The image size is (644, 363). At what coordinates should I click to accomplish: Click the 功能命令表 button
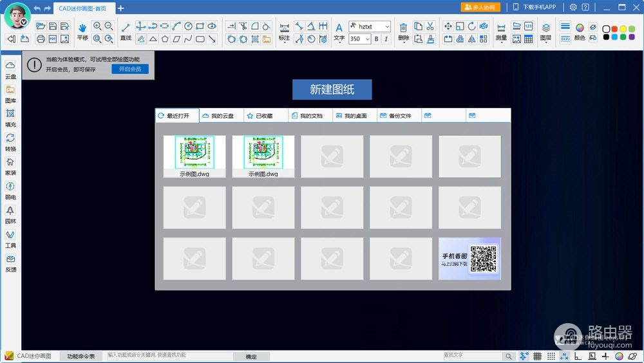(x=81, y=356)
